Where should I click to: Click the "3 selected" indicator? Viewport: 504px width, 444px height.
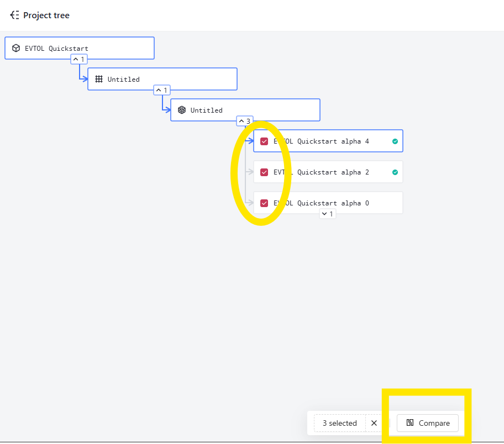(339, 423)
